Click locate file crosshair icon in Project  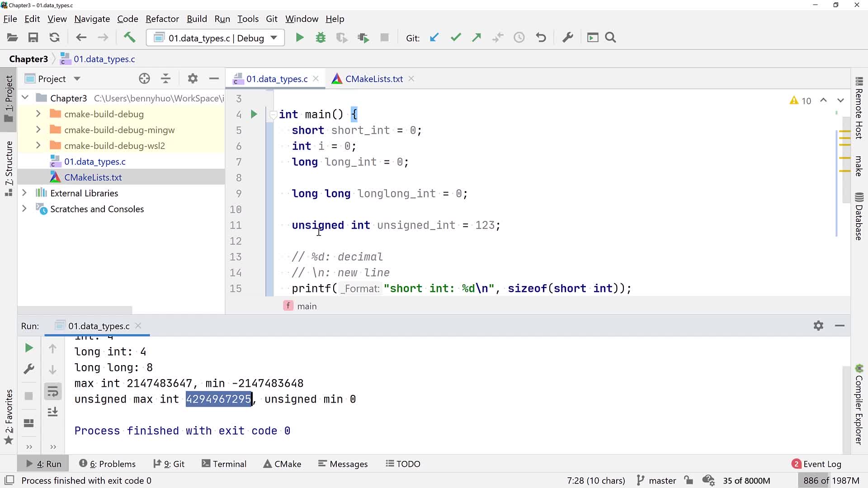144,79
